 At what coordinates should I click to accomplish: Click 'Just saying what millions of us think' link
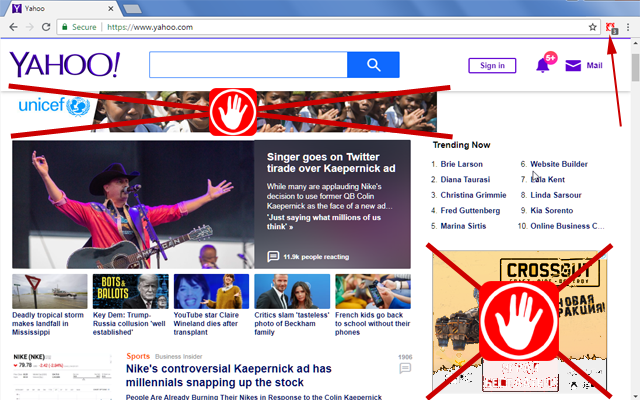324,222
